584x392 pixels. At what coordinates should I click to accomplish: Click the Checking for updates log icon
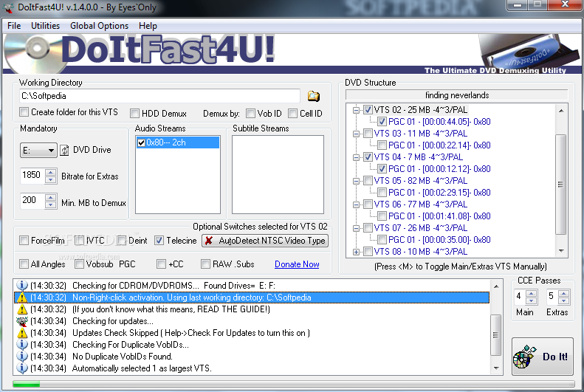pos(22,321)
